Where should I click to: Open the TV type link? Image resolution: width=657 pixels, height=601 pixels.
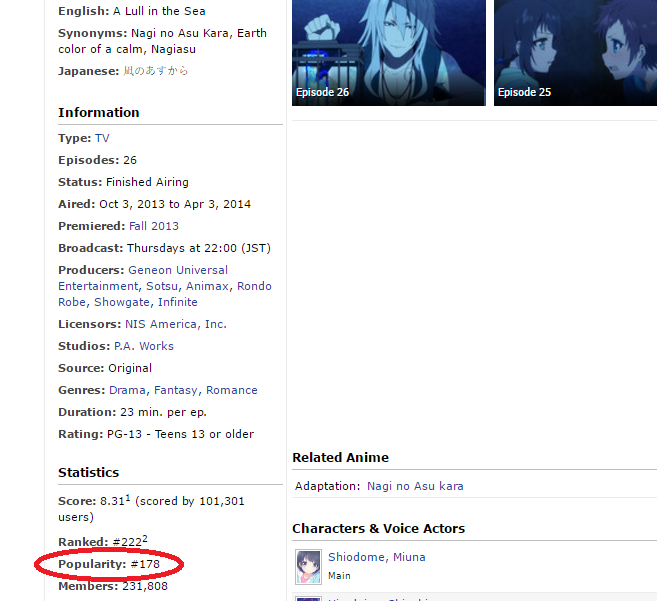102,138
